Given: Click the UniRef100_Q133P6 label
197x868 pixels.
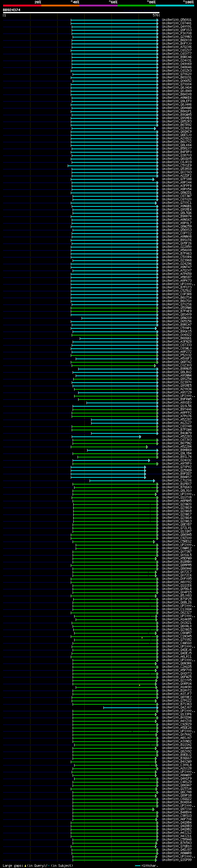Looking at the screenshot, I should [x=177, y=714].
